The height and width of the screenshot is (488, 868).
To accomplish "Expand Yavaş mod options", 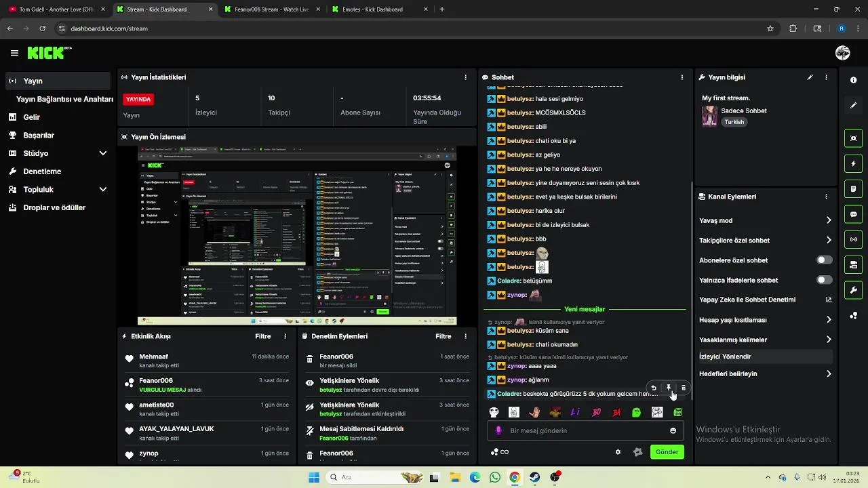I will point(829,220).
